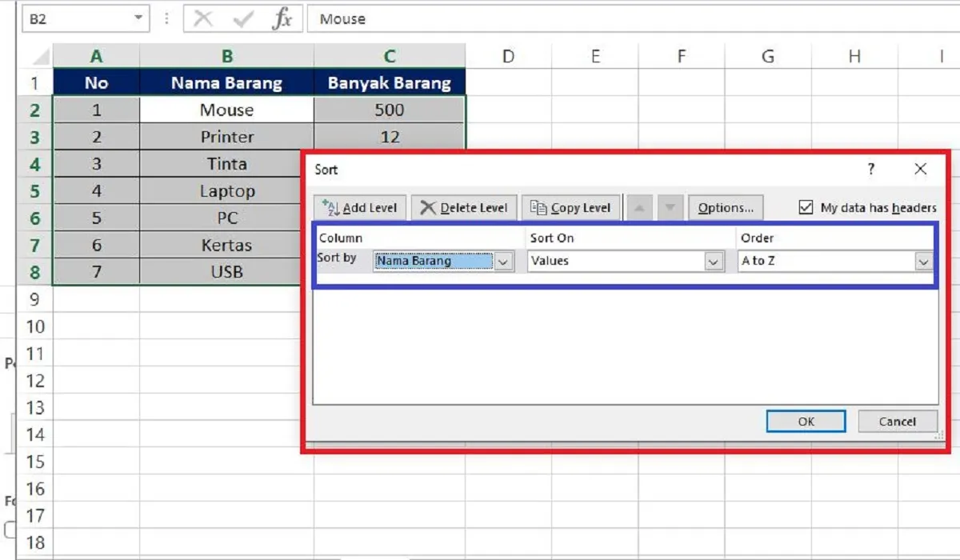This screenshot has width=960, height=560.
Task: Click the formula bar containing Mouse
Action: click(634, 19)
